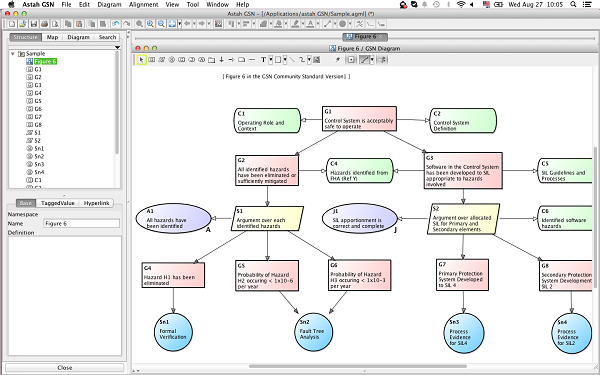Choose the Solution circle tool
The width and height of the screenshot is (600, 375).
(x=172, y=60)
